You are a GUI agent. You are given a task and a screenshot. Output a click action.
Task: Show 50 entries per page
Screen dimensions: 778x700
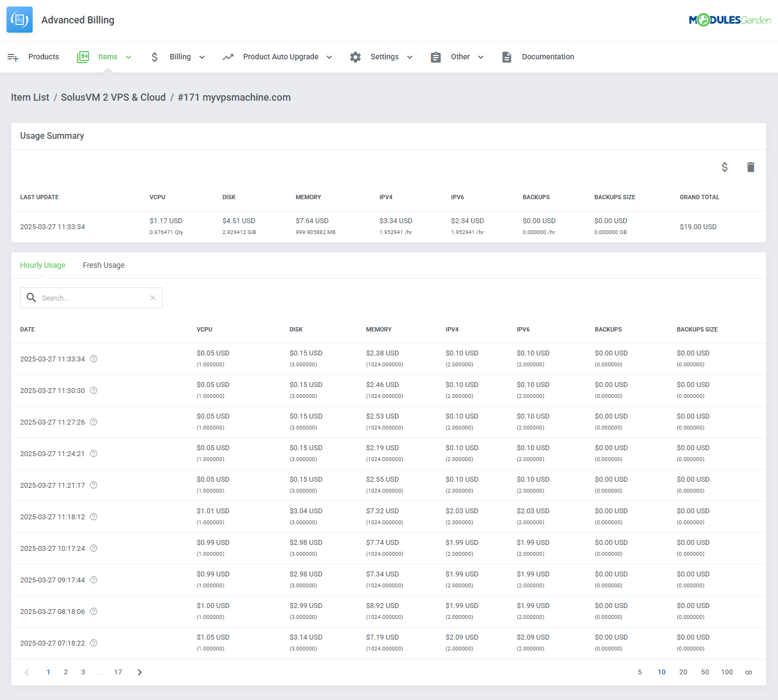[705, 672]
